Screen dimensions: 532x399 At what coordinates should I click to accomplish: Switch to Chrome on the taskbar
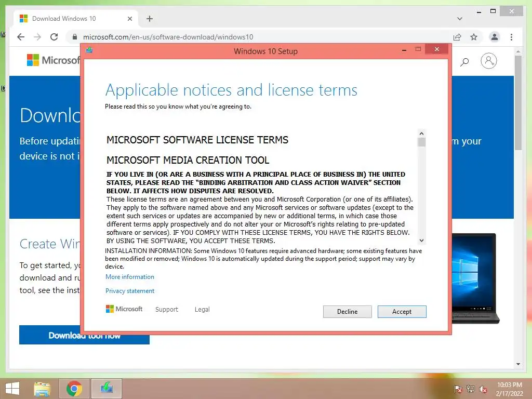coord(74,389)
